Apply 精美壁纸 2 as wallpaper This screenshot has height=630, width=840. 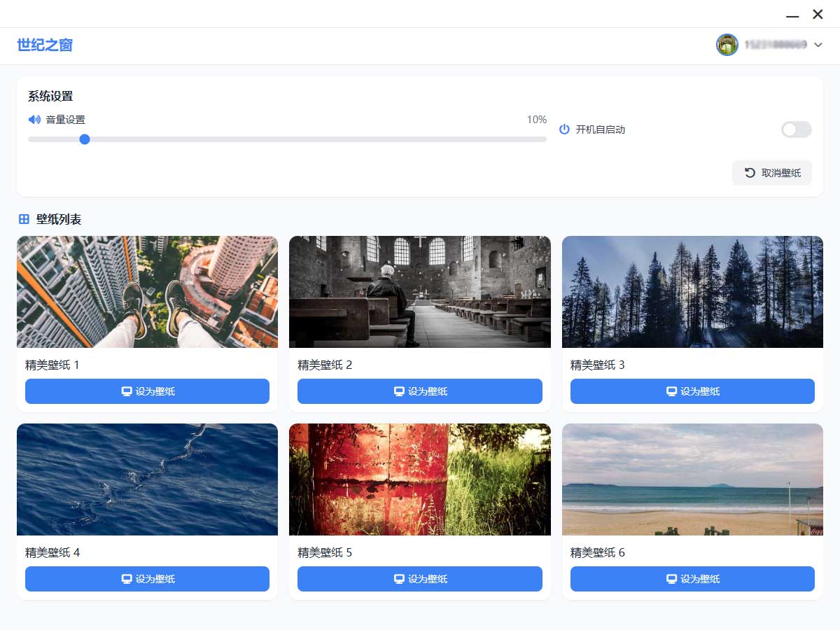coord(419,391)
